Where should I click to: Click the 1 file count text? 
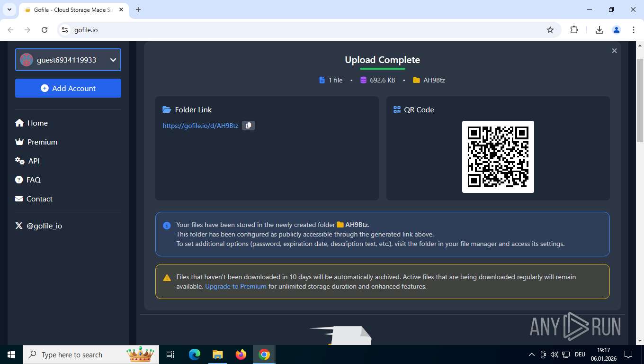coord(335,80)
